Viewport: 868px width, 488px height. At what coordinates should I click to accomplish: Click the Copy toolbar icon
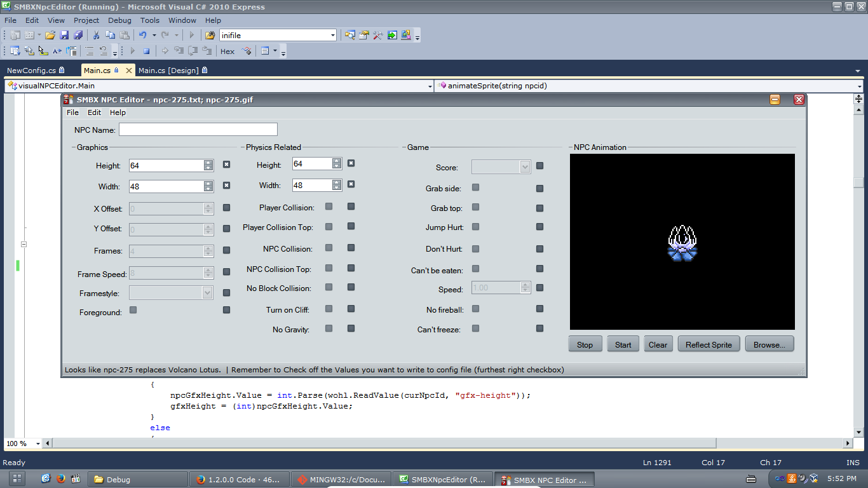click(x=110, y=36)
